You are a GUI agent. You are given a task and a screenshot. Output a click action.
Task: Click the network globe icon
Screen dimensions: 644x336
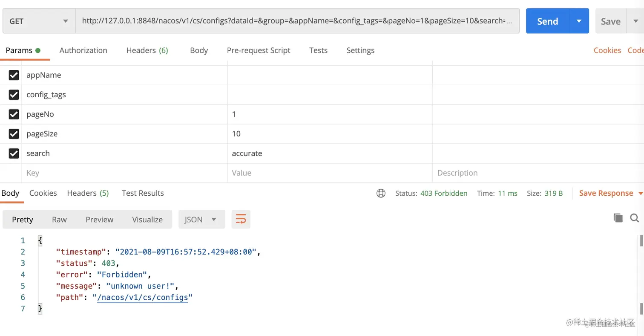coord(381,194)
